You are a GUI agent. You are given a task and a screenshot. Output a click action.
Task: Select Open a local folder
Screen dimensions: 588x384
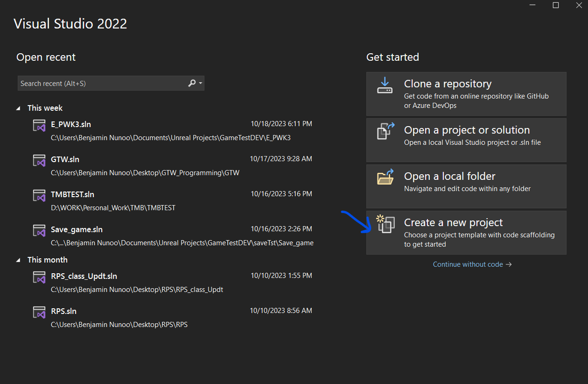click(466, 186)
